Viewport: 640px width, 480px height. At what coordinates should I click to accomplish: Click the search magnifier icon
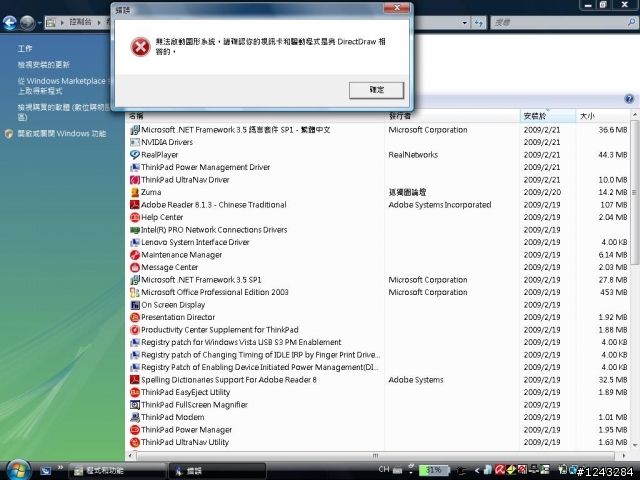pyautogui.click(x=631, y=23)
